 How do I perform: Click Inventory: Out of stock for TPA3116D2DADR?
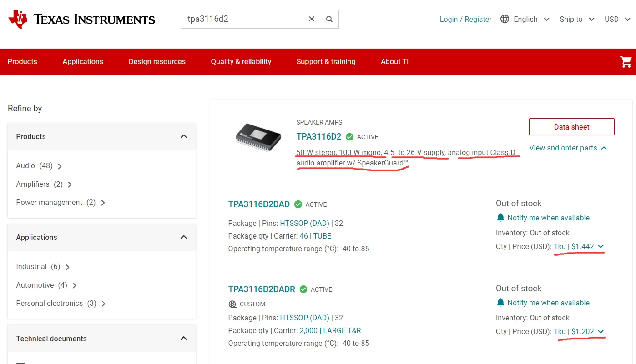533,318
